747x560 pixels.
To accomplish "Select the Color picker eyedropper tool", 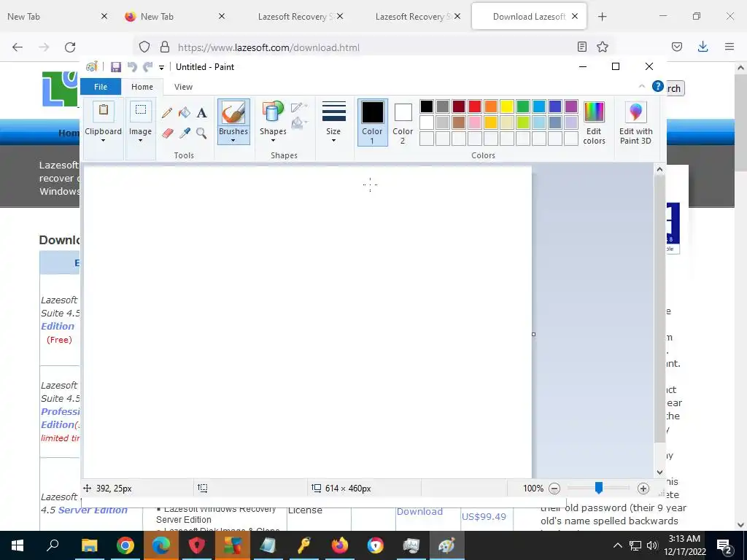I will point(185,133).
